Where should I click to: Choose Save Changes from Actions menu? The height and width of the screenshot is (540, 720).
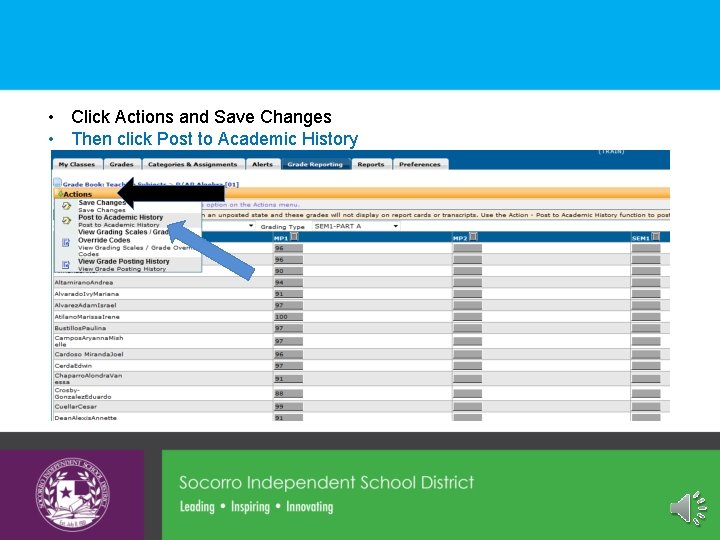(x=101, y=206)
